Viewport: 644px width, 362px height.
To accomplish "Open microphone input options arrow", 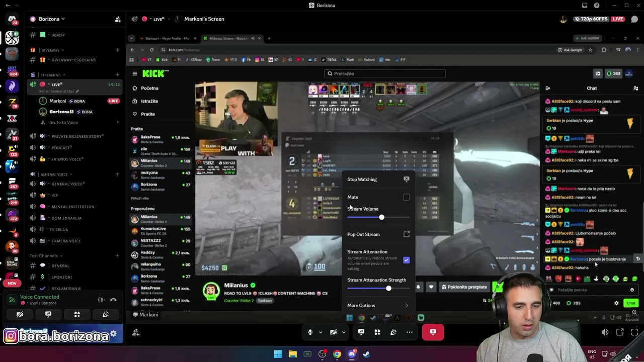I will (x=320, y=332).
